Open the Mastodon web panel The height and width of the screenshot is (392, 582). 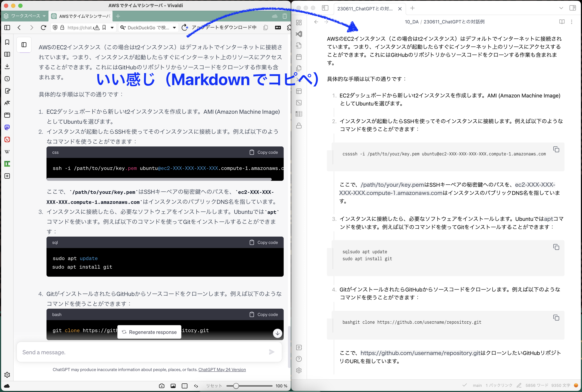click(7, 127)
